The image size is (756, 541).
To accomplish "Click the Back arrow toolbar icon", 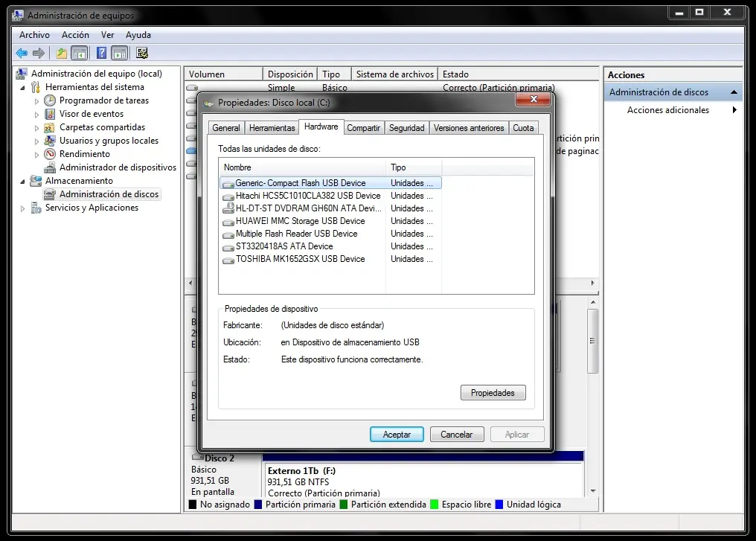I will tap(22, 53).
